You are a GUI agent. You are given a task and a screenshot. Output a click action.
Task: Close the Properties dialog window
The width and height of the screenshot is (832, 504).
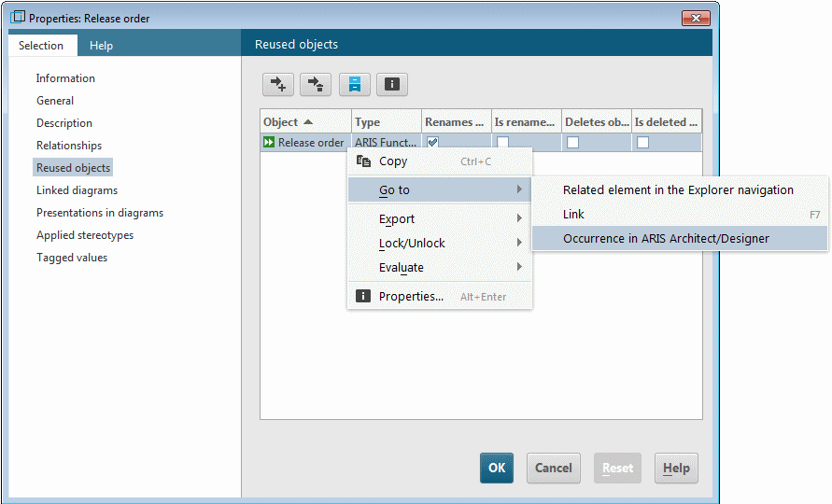(697, 18)
